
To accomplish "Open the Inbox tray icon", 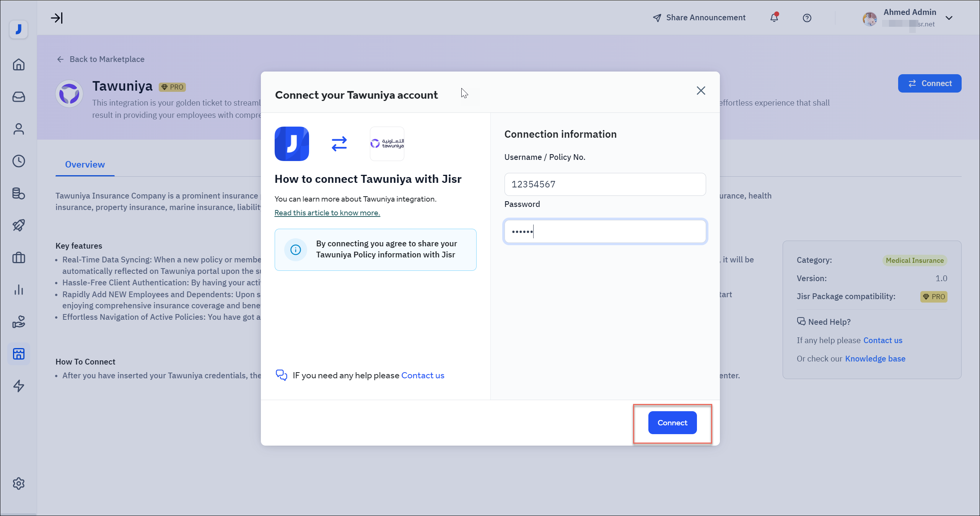I will (x=18, y=97).
